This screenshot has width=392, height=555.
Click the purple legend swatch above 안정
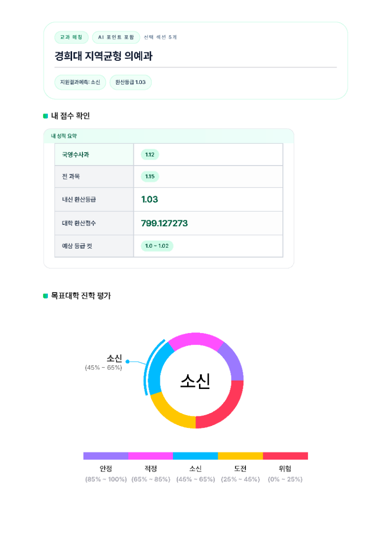tap(106, 456)
